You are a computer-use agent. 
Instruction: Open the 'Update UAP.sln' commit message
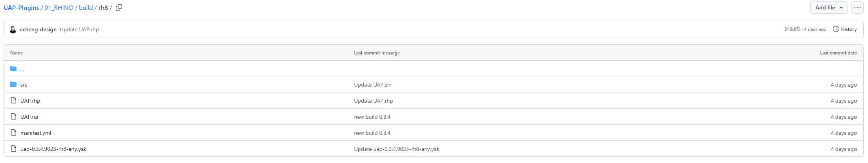(373, 85)
